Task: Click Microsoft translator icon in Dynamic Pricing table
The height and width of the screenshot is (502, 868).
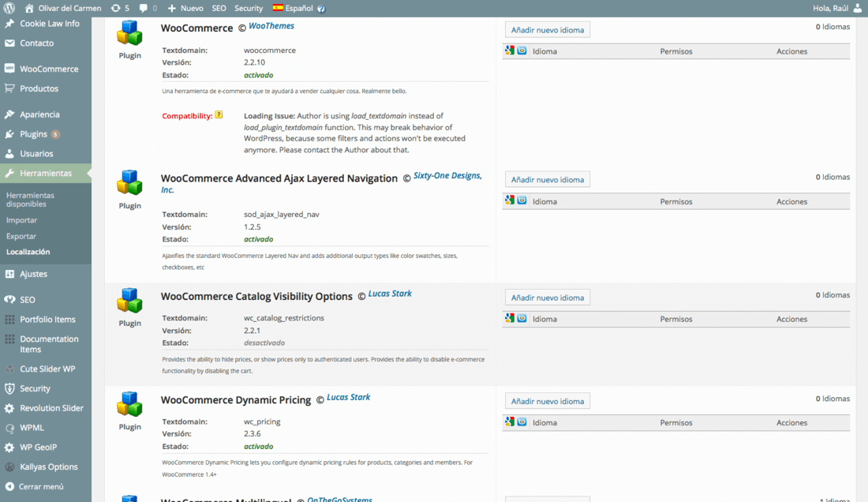Action: coord(522,421)
